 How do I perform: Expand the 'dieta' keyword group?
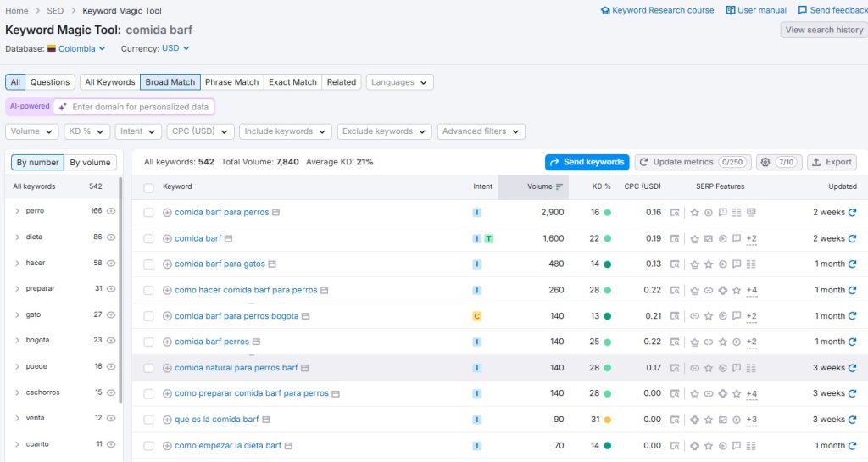coord(17,237)
